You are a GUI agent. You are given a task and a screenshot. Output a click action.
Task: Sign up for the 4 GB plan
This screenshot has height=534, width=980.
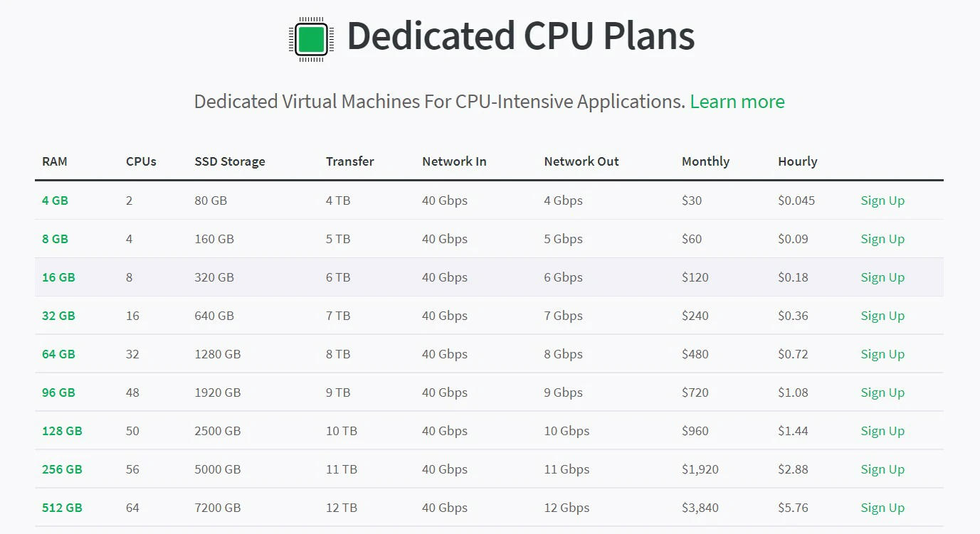pos(882,201)
